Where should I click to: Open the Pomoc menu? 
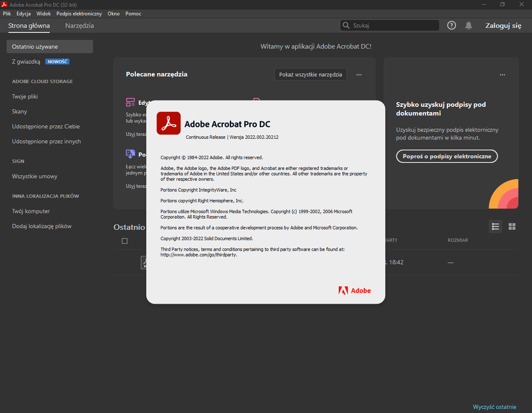point(133,13)
